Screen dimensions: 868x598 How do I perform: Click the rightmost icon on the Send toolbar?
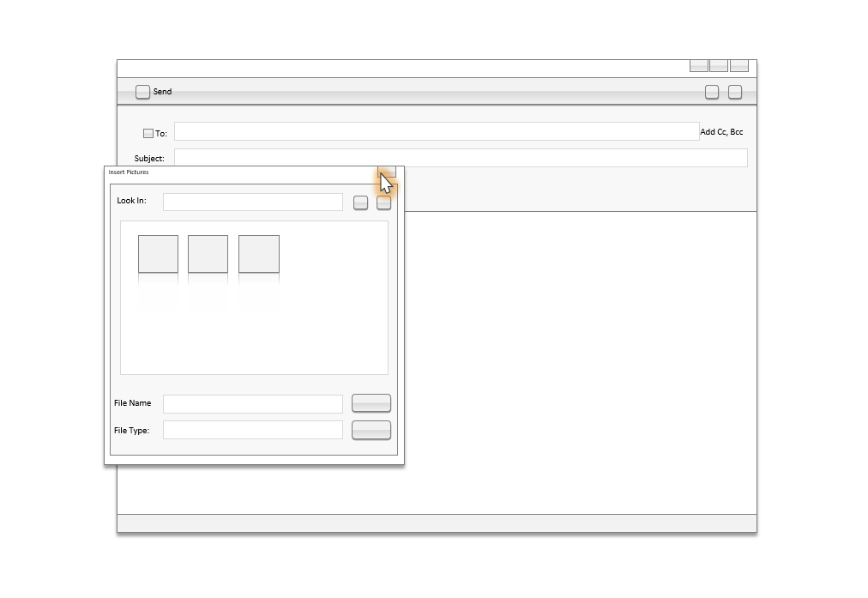click(x=735, y=92)
